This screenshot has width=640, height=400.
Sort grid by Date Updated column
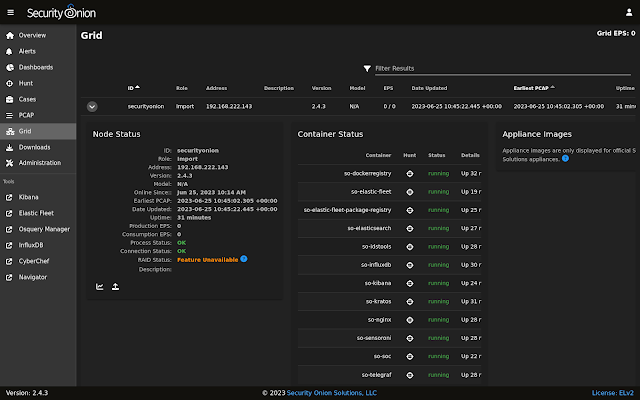tap(429, 88)
